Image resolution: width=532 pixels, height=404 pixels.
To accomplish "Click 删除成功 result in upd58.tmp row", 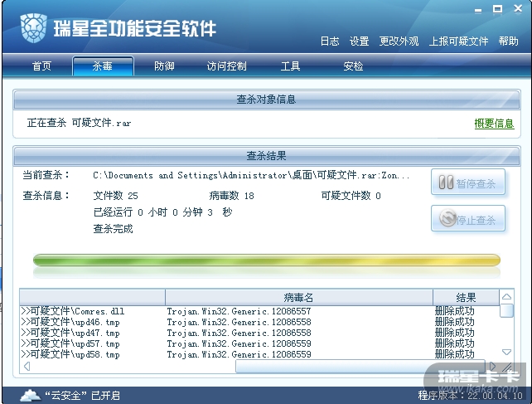I will pos(454,354).
